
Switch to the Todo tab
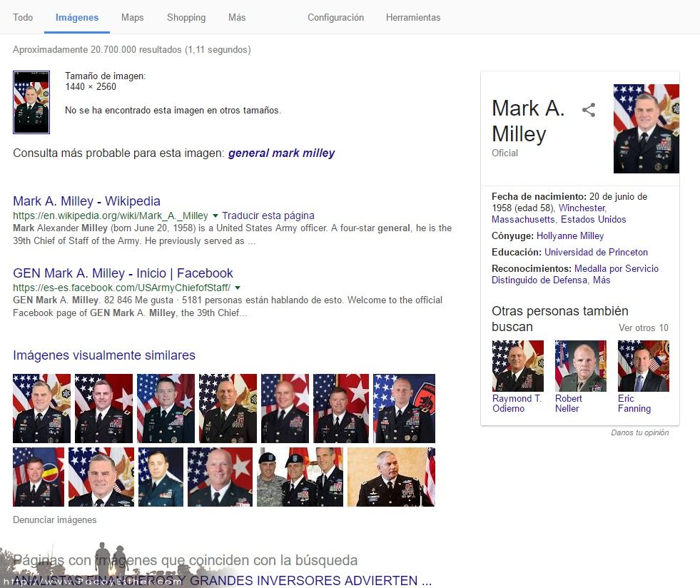pyautogui.click(x=23, y=17)
